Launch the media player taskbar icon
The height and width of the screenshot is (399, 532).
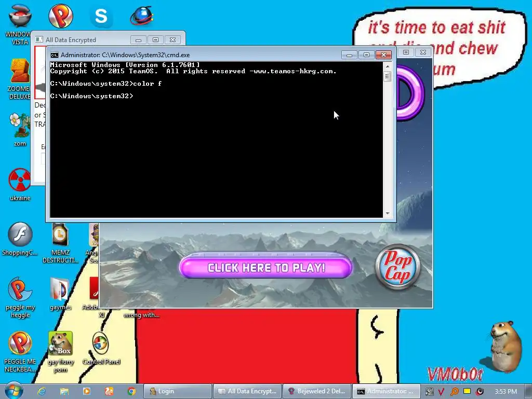point(87,391)
